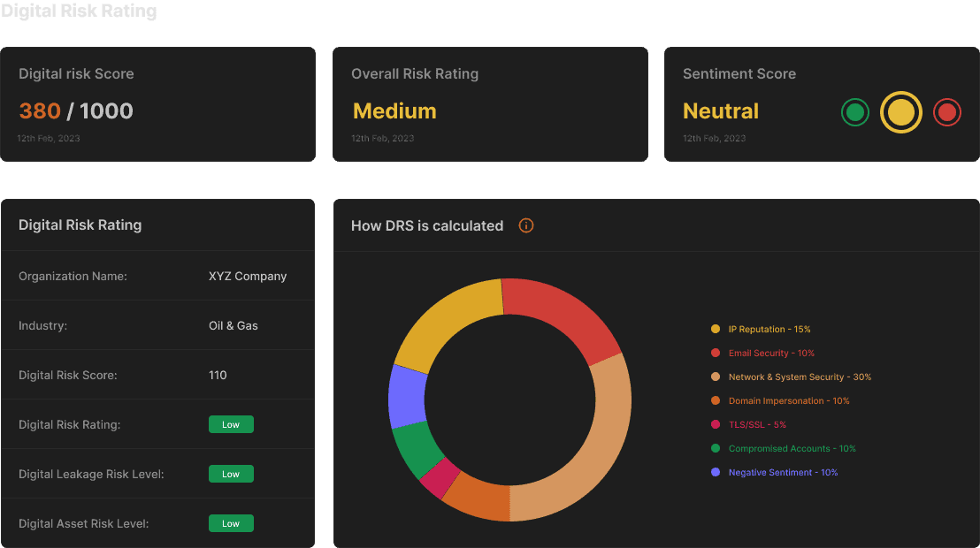Click the Low badge for Digital Asset Risk Level
The width and height of the screenshot is (980, 548).
point(231,523)
